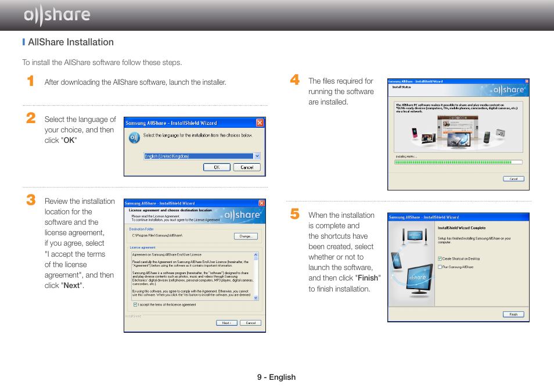This screenshot has height=392, width=554.
Task: Click the '9 - English' page footer
Action: (276, 377)
